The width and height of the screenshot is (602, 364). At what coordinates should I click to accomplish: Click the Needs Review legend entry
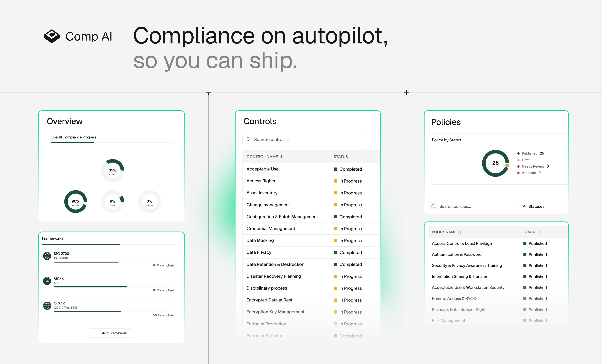tap(533, 166)
